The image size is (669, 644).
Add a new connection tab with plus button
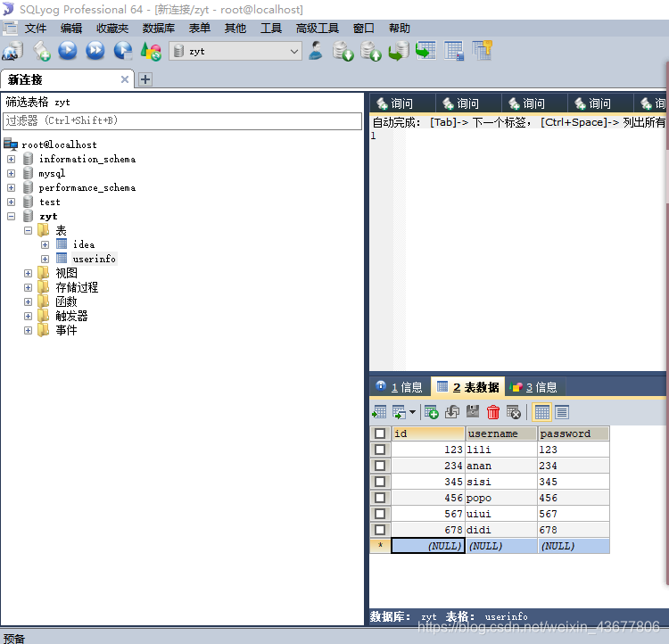coord(145,79)
